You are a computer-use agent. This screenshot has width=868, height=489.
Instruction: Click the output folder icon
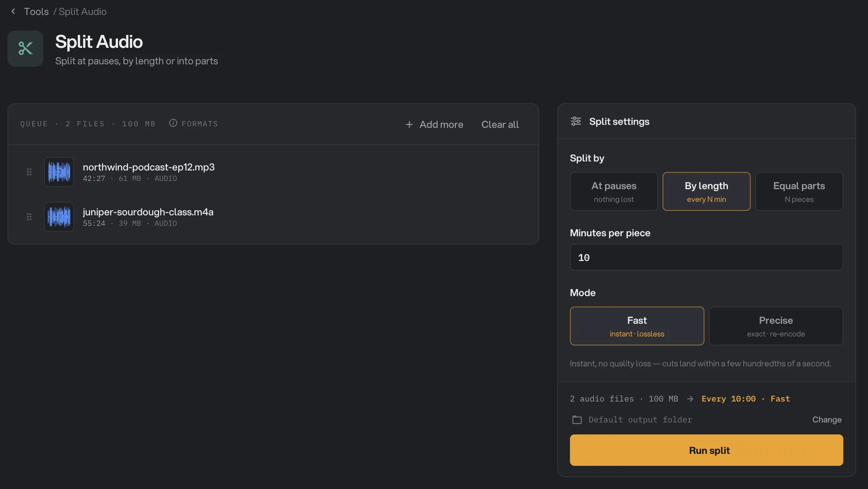577,420
